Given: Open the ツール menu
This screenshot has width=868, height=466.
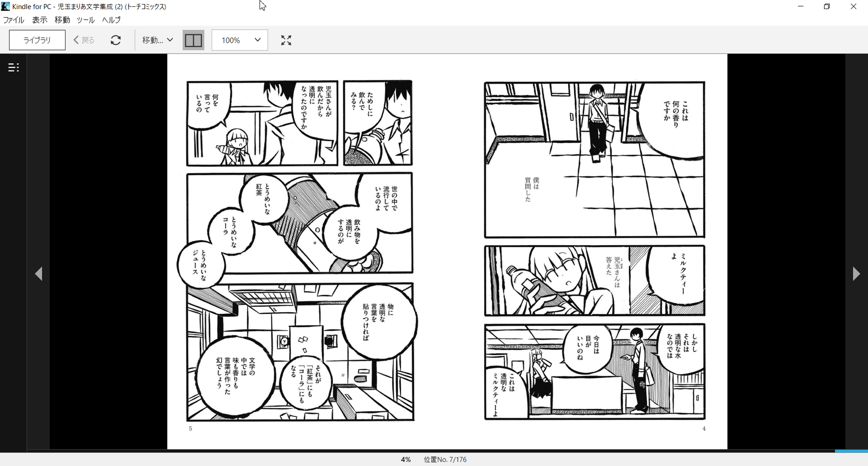Looking at the screenshot, I should tap(85, 20).
